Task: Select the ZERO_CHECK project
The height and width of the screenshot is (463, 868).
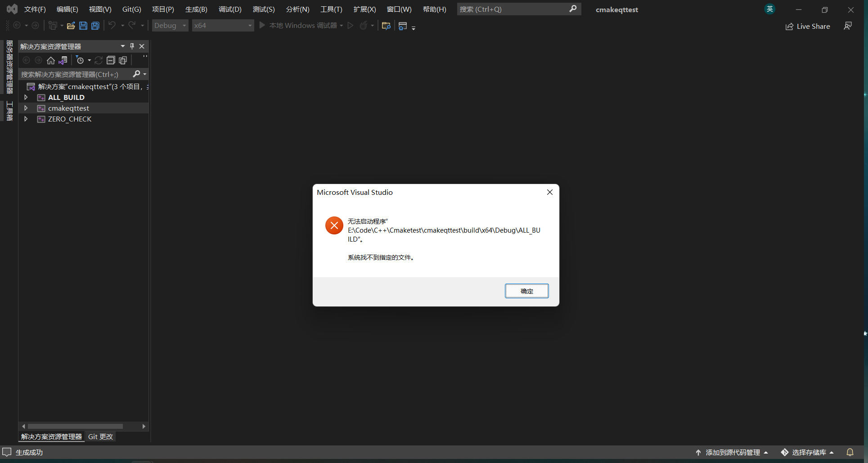Action: [x=70, y=119]
